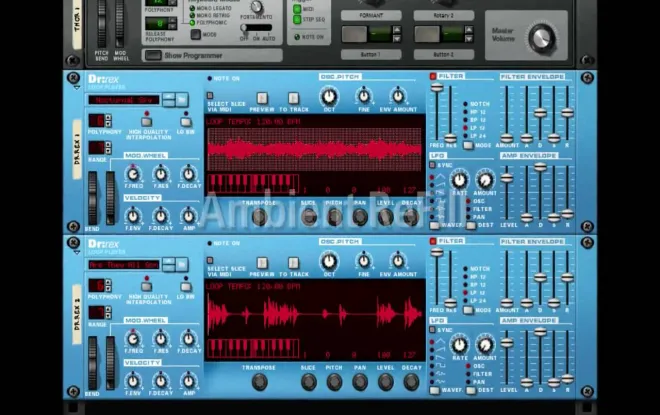
Task: Click To Track button on Dr.REX 1
Action: 293,98
